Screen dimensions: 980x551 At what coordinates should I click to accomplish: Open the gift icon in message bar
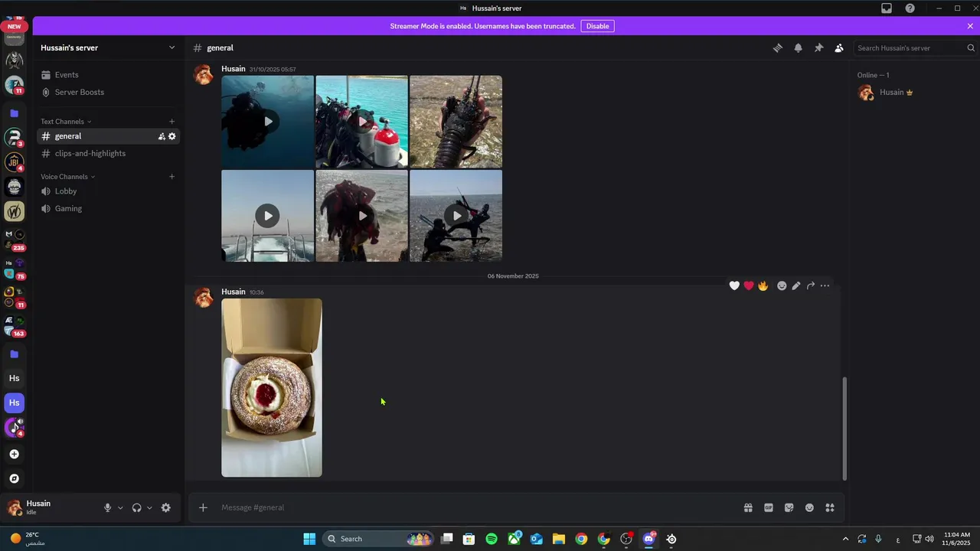748,507
